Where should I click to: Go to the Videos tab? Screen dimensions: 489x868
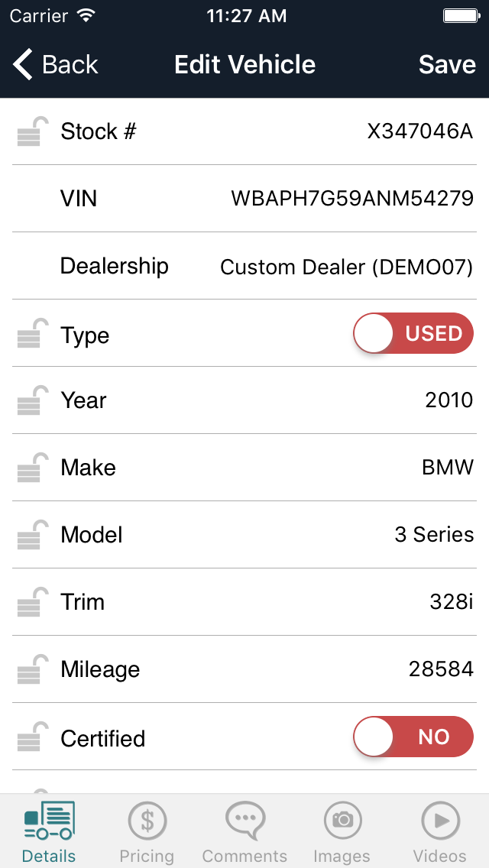click(x=439, y=832)
